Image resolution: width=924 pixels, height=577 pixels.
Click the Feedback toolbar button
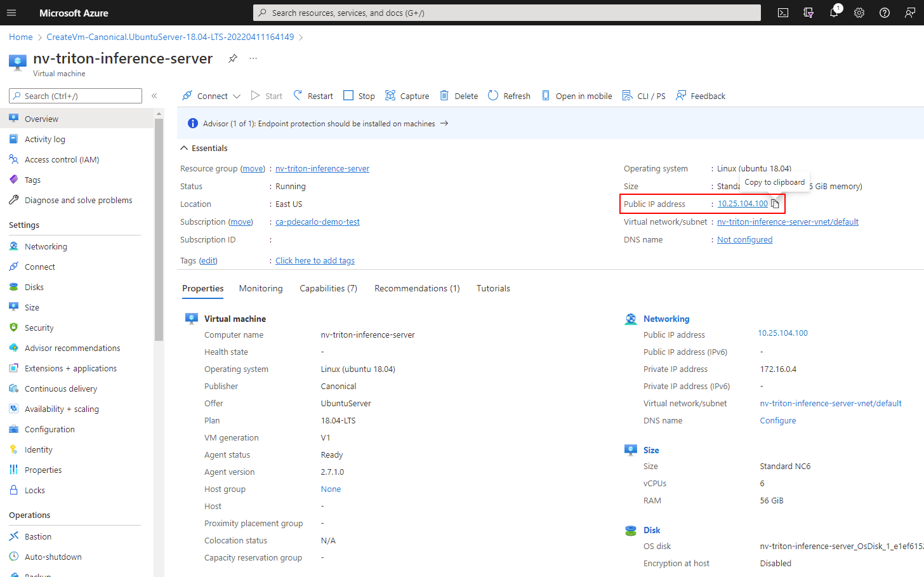[701, 96]
